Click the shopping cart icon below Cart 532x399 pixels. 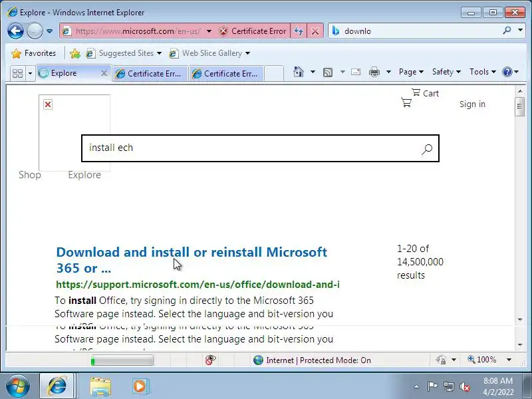[x=406, y=102]
